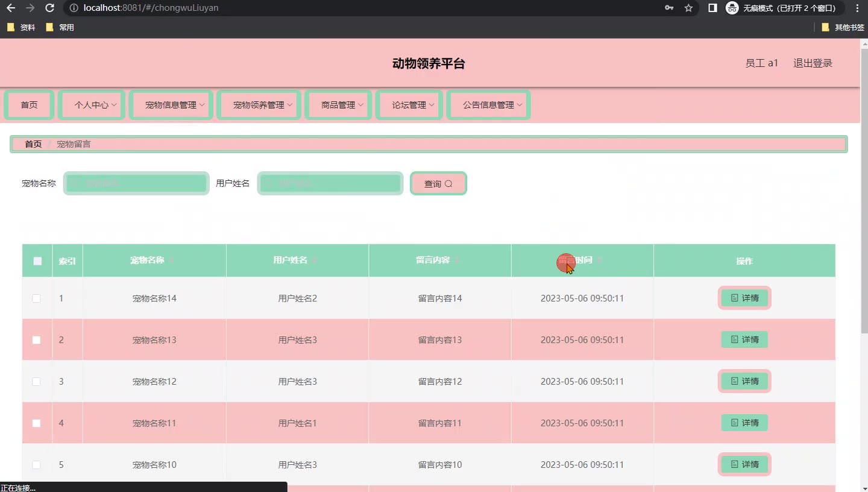Focus the 宠物名称 search input field
Image resolution: width=868 pixels, height=492 pixels.
coord(136,183)
